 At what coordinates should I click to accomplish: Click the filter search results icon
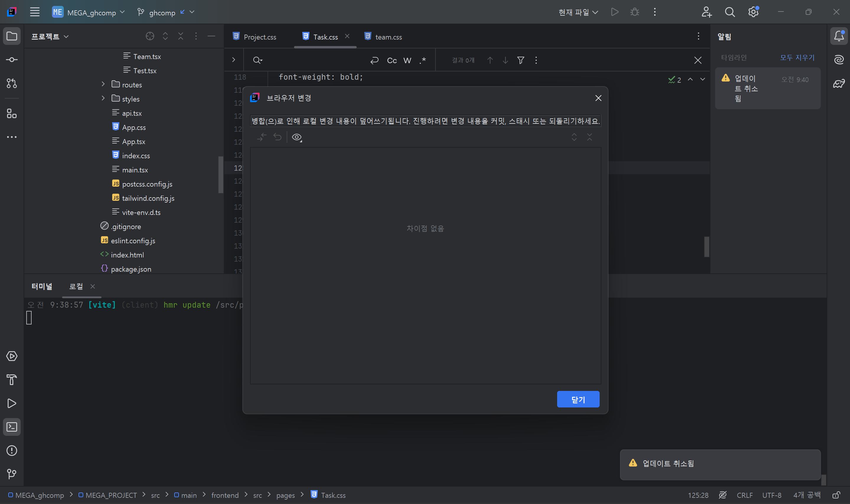click(x=521, y=61)
